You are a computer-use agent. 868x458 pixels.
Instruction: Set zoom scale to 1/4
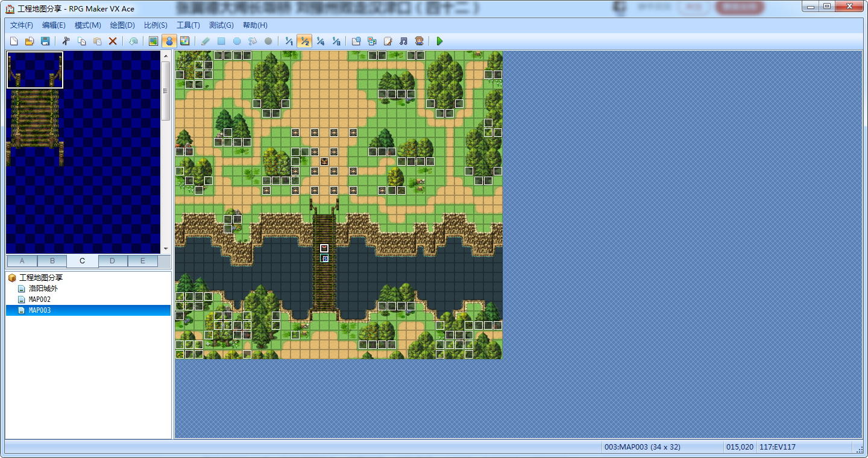tap(320, 41)
